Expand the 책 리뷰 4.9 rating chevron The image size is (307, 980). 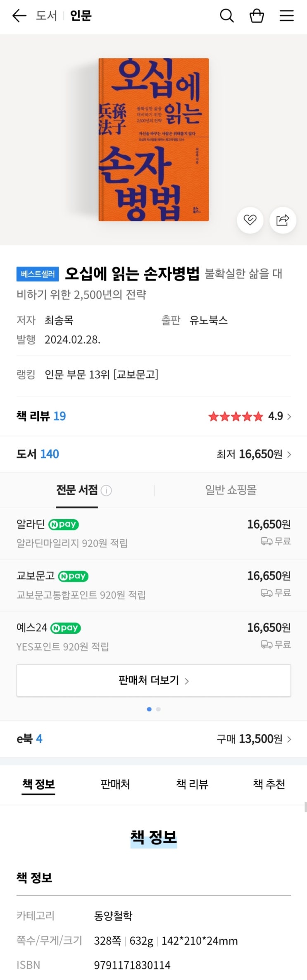289,417
